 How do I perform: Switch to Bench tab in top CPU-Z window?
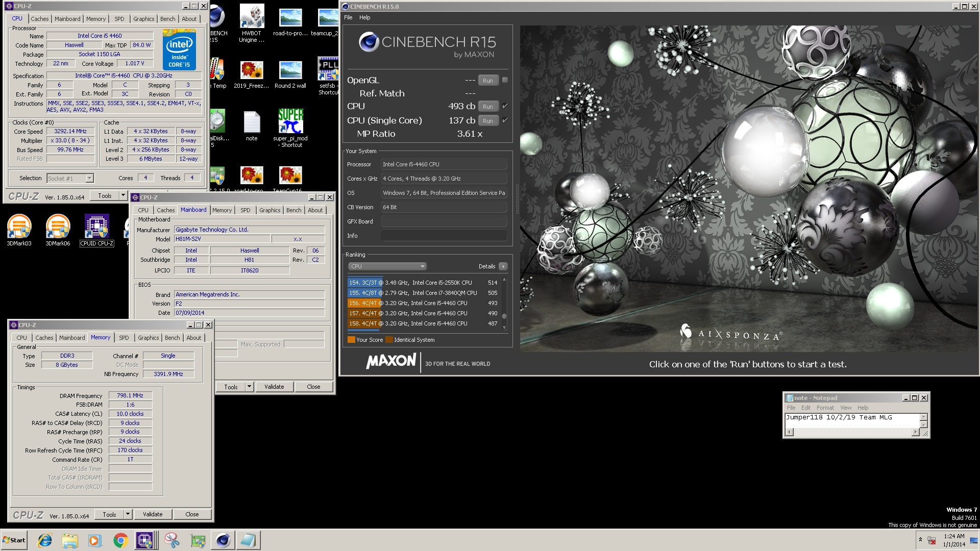tap(168, 19)
